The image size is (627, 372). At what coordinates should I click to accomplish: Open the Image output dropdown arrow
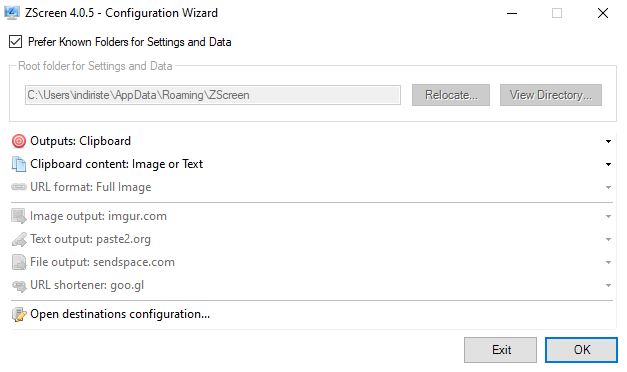(608, 216)
